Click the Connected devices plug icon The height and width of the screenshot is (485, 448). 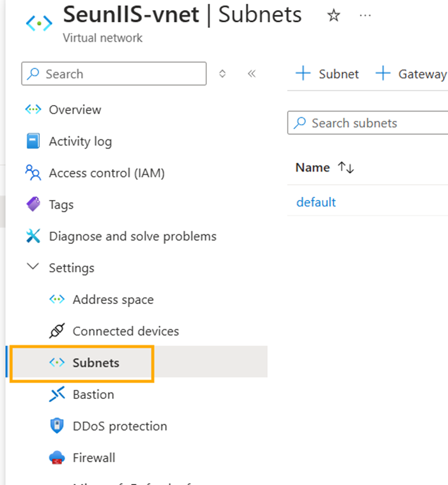[57, 331]
